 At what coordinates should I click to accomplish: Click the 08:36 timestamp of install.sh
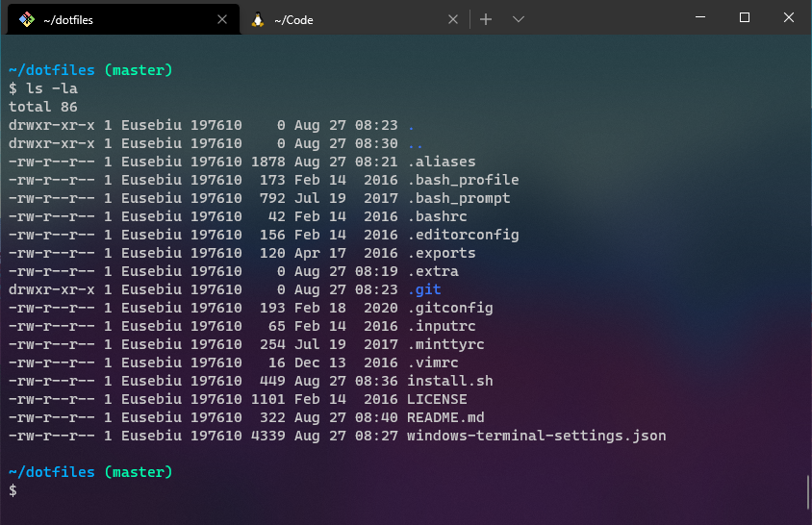376,381
